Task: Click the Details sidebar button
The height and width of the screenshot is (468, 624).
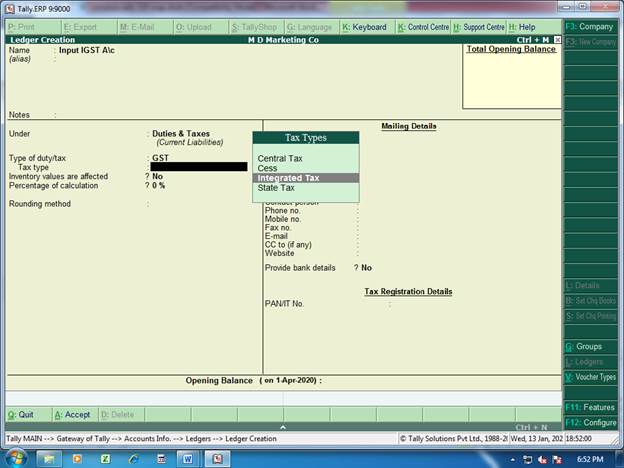Action: (x=591, y=285)
